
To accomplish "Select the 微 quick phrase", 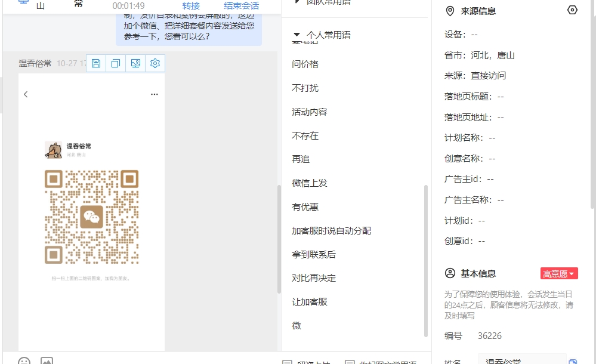I will click(297, 326).
